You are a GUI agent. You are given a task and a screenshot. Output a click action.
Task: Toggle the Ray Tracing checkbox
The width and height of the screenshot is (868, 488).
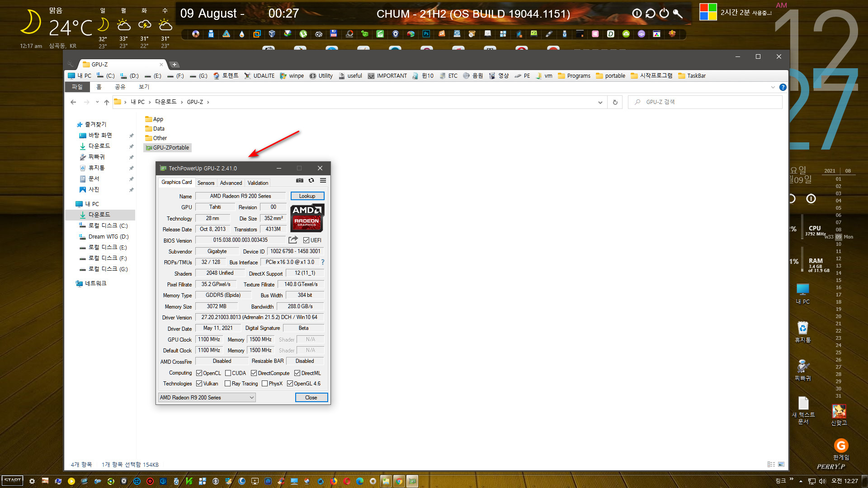228,384
